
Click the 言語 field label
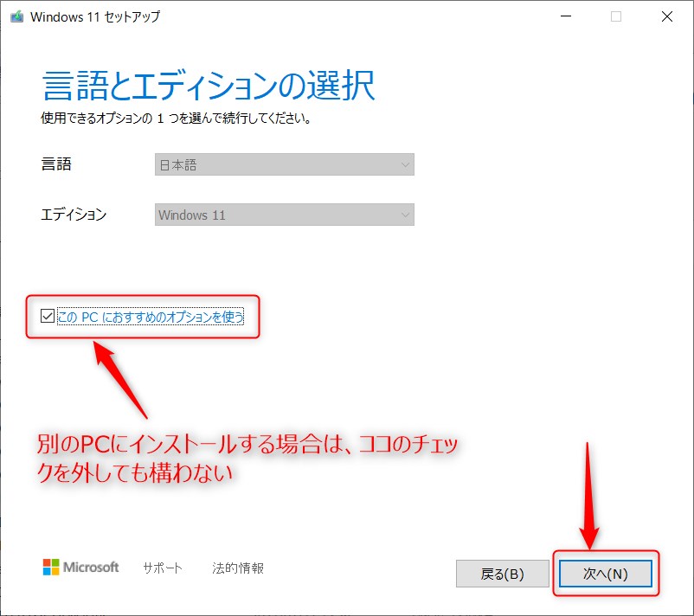tap(56, 164)
